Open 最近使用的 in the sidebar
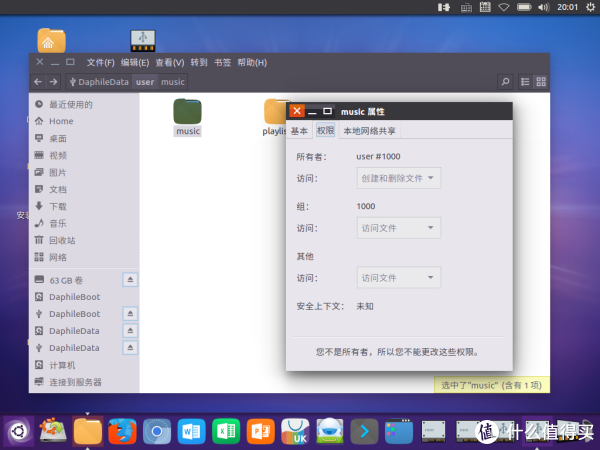This screenshot has height=450, width=600. pos(84,104)
